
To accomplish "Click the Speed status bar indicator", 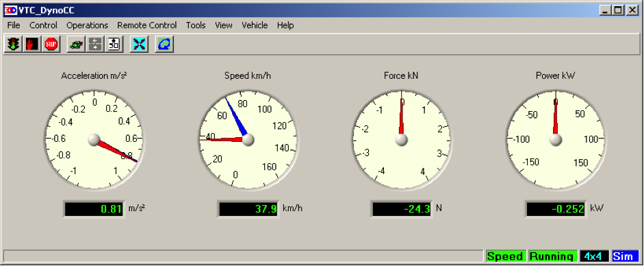I will point(506,256).
